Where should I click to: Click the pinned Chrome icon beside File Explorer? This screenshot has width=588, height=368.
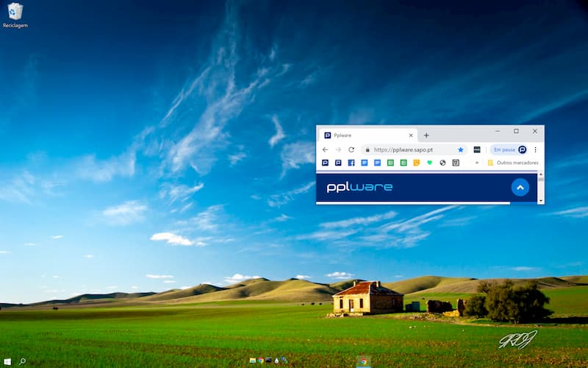pos(261,361)
